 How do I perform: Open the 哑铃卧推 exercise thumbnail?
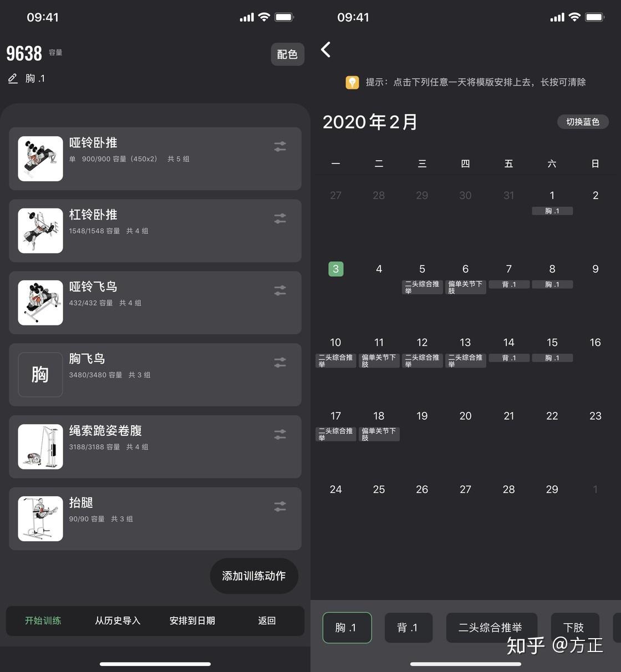coord(40,159)
